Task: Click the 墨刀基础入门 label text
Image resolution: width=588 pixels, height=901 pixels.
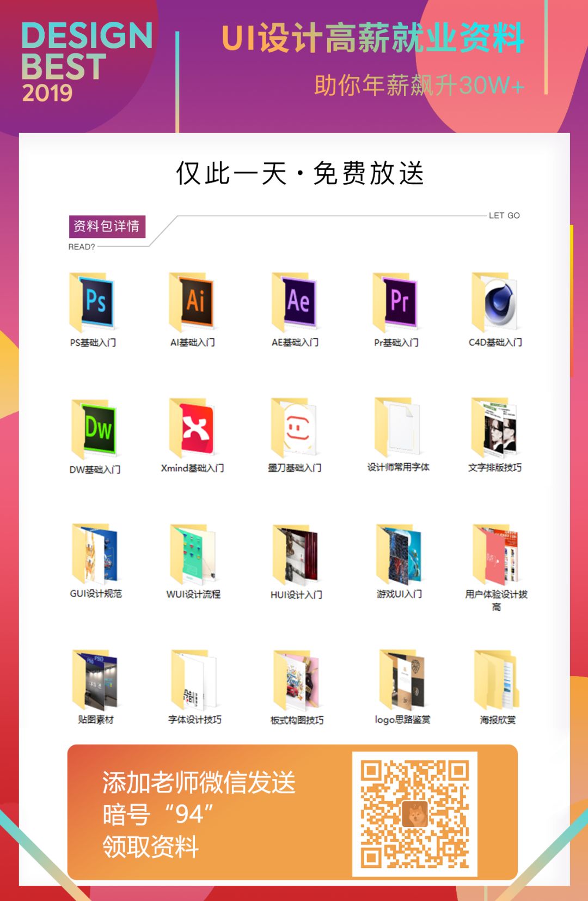Action: [x=295, y=468]
